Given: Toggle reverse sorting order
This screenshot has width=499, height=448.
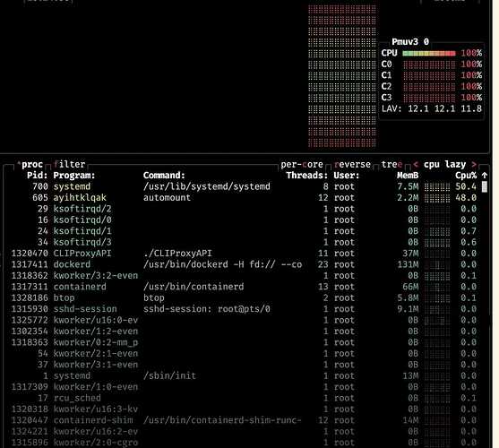Looking at the screenshot, I should tap(352, 164).
